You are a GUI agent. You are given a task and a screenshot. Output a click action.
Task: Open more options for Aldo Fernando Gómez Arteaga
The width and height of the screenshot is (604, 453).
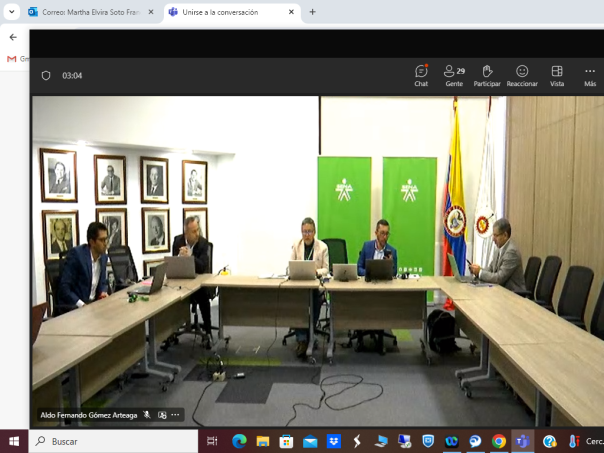pyautogui.click(x=176, y=415)
